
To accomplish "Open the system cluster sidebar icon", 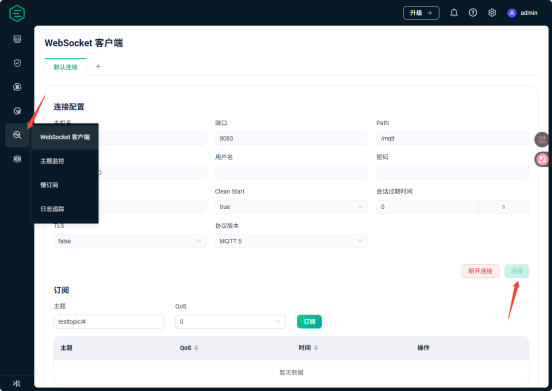I will tap(17, 159).
